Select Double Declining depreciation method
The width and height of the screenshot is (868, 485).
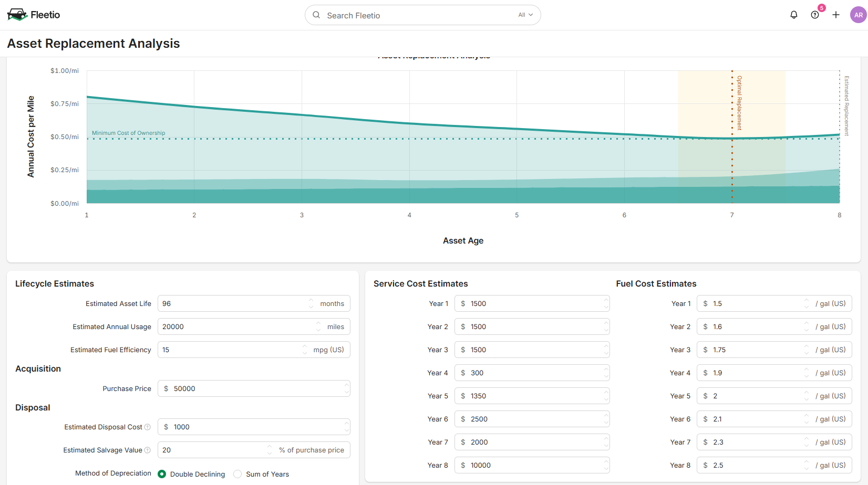point(162,474)
